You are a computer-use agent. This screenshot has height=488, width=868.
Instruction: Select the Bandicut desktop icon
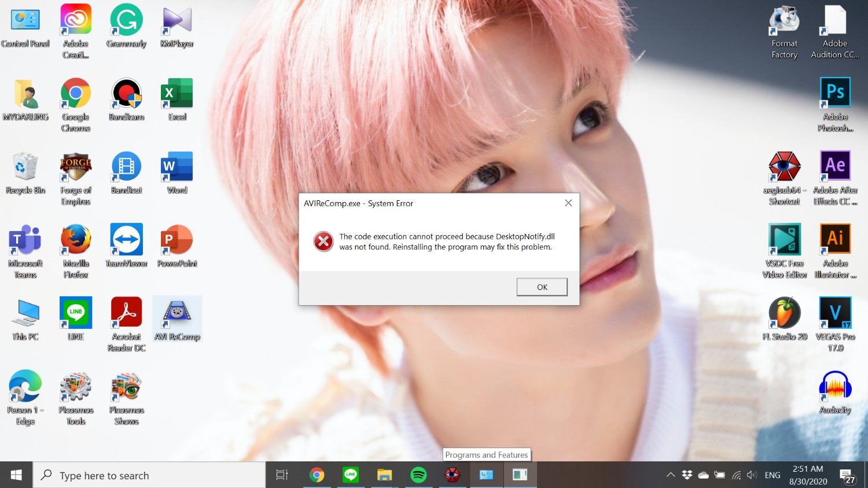coord(126,173)
